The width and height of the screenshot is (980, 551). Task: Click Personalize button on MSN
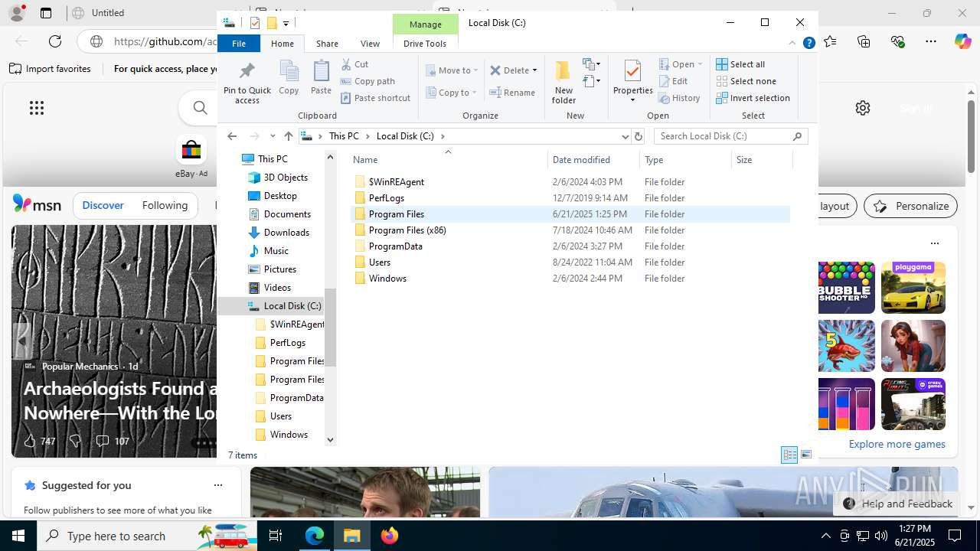911,206
